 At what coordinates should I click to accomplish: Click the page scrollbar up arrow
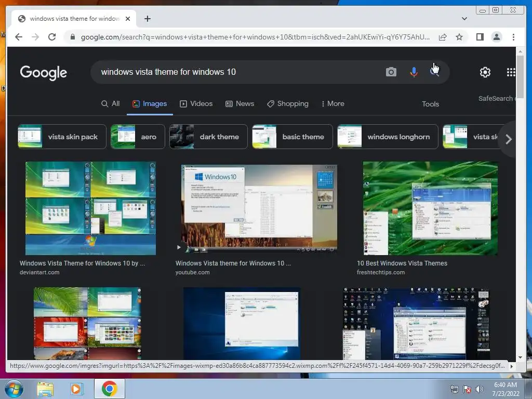click(x=520, y=51)
